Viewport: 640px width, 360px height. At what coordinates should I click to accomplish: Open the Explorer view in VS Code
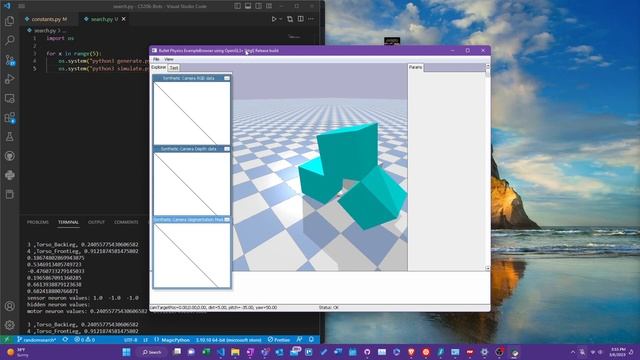pyautogui.click(x=9, y=21)
